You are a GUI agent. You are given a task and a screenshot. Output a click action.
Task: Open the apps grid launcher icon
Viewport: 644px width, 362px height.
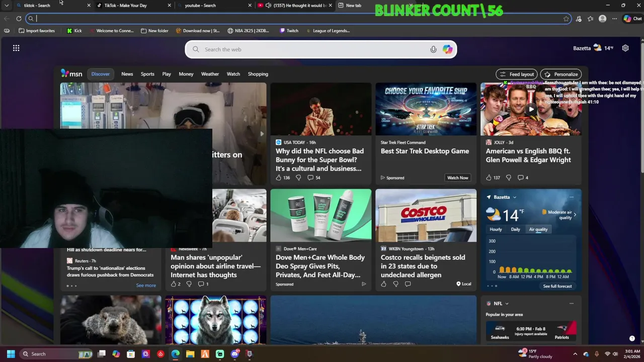pyautogui.click(x=16, y=48)
